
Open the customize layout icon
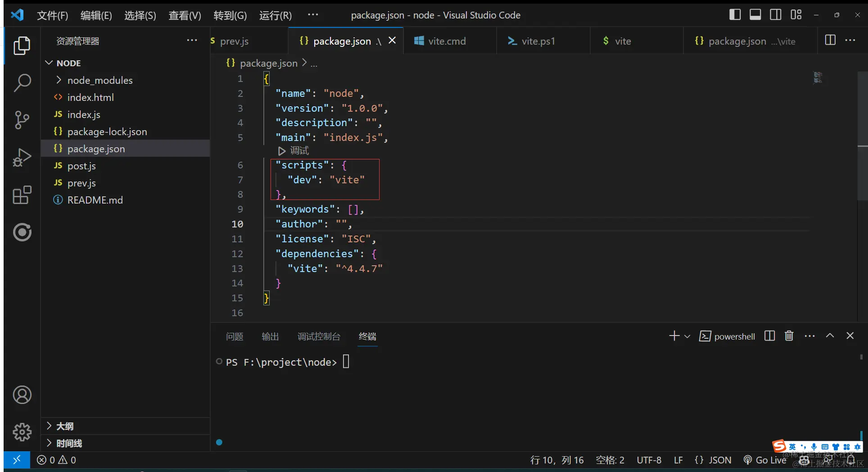pos(796,15)
